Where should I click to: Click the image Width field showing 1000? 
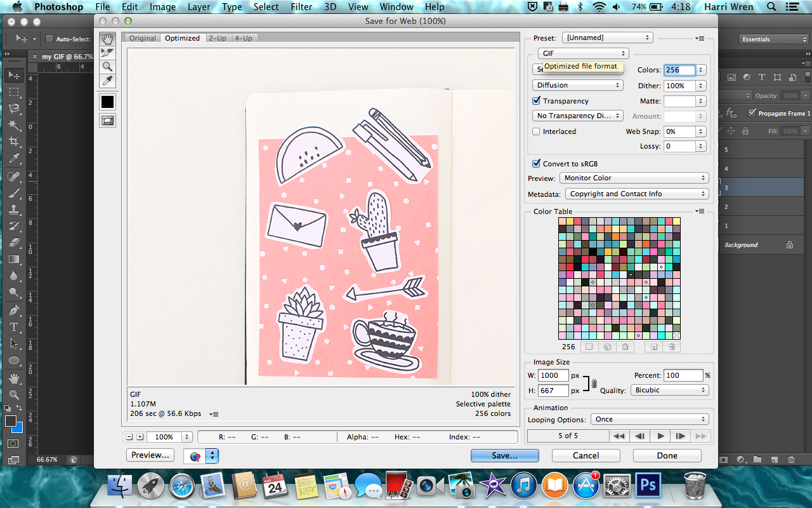pyautogui.click(x=553, y=375)
